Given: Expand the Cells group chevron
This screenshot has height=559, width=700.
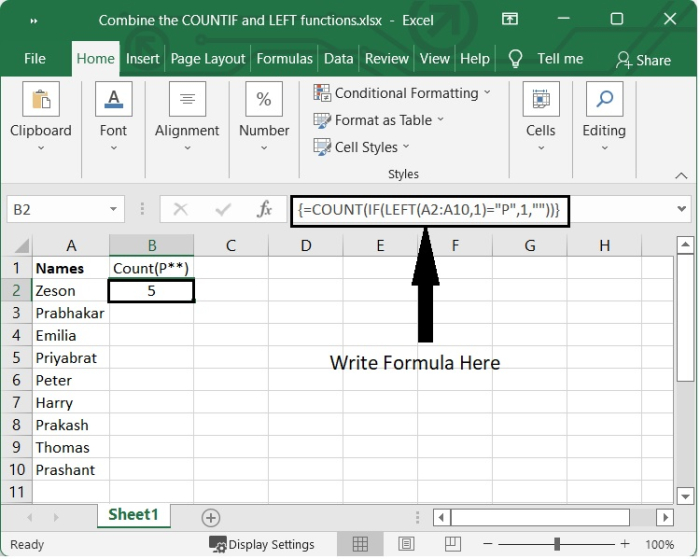Looking at the screenshot, I should coord(541,148).
